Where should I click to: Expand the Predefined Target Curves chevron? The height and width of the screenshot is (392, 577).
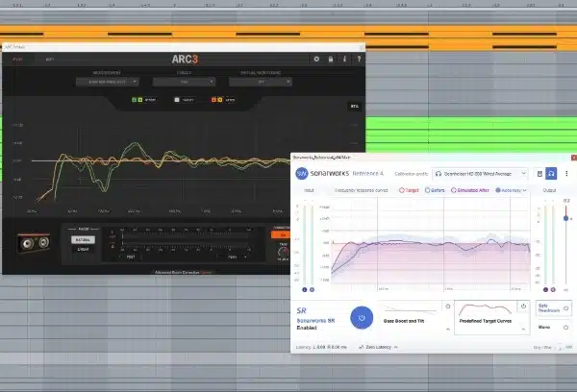click(523, 330)
